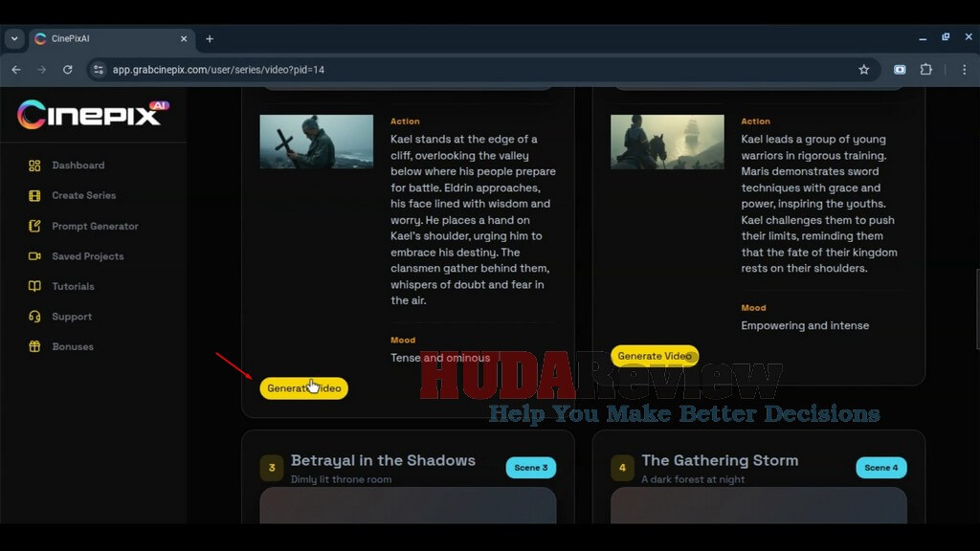Open the Tutorials section
Viewport: 980px width, 551px height.
[x=73, y=286]
